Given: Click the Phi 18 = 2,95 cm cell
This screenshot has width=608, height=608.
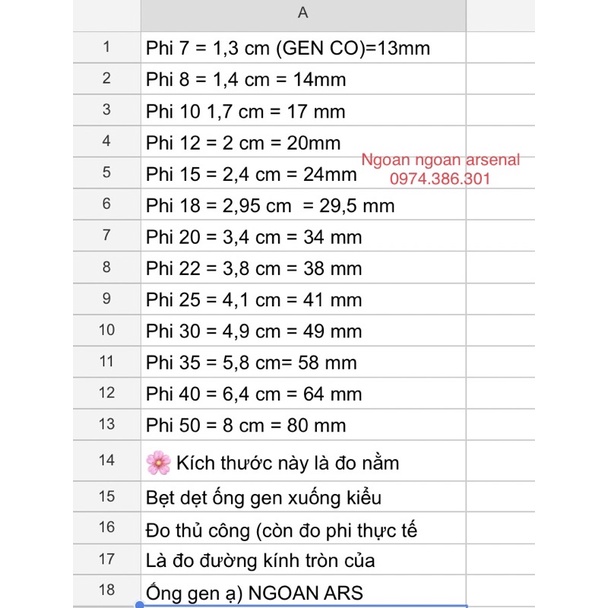Looking at the screenshot, I should (x=270, y=206).
